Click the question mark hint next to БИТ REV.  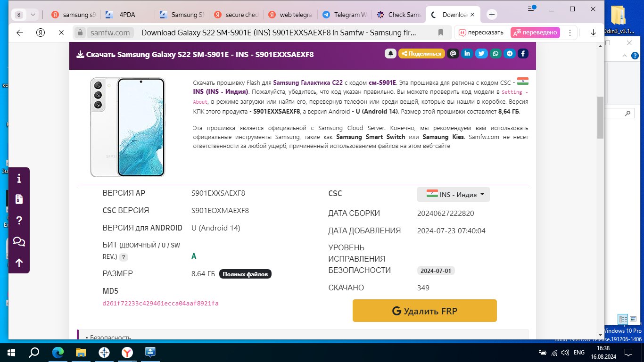tap(124, 257)
